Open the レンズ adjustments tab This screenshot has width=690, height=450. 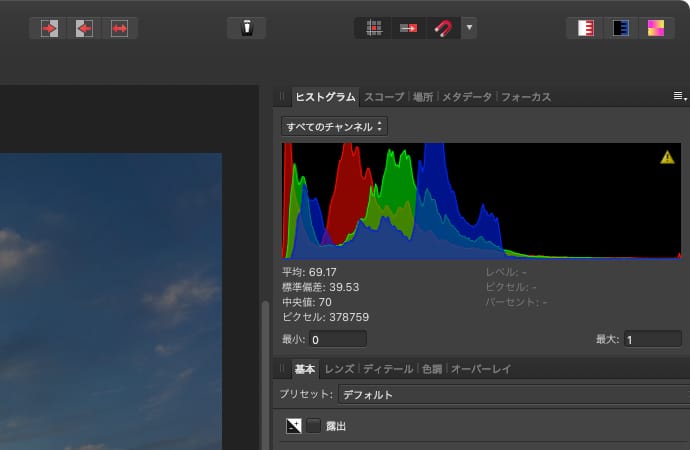tap(339, 369)
